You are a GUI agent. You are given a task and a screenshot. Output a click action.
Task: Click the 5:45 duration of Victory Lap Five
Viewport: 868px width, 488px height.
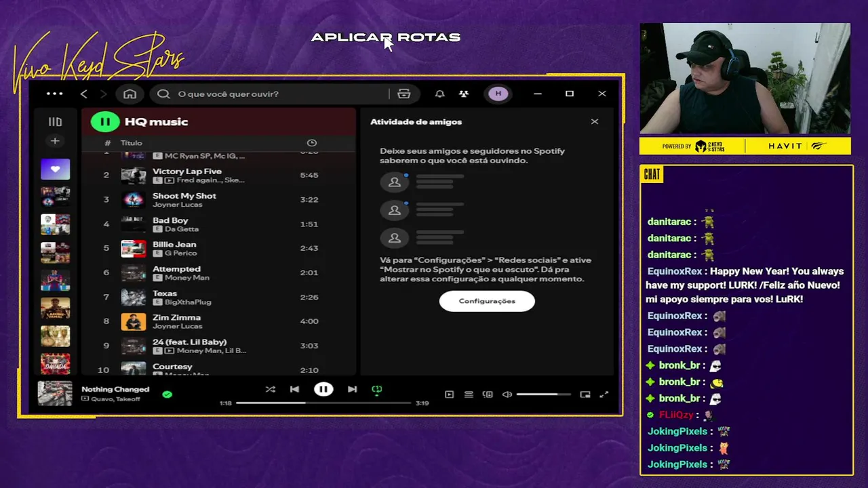tap(309, 175)
